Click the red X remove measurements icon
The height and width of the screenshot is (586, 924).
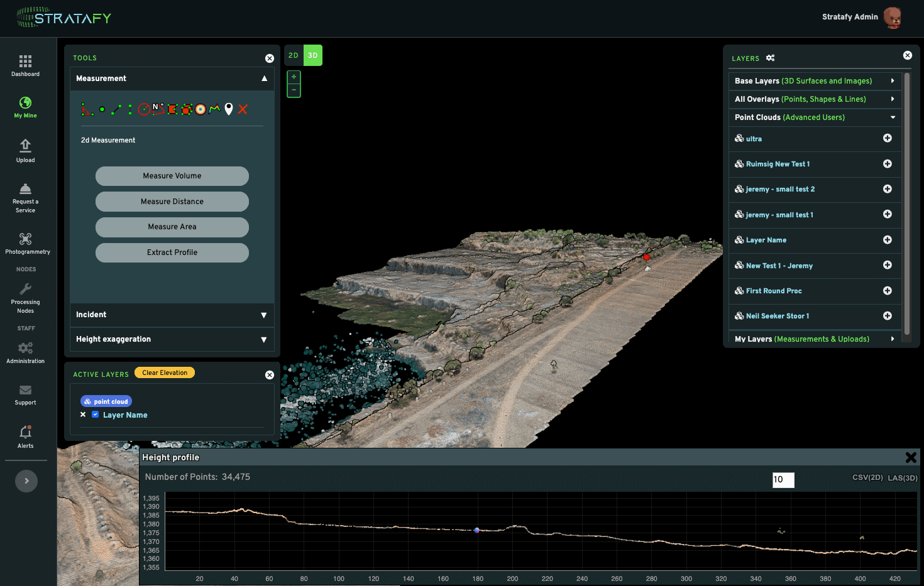click(243, 109)
